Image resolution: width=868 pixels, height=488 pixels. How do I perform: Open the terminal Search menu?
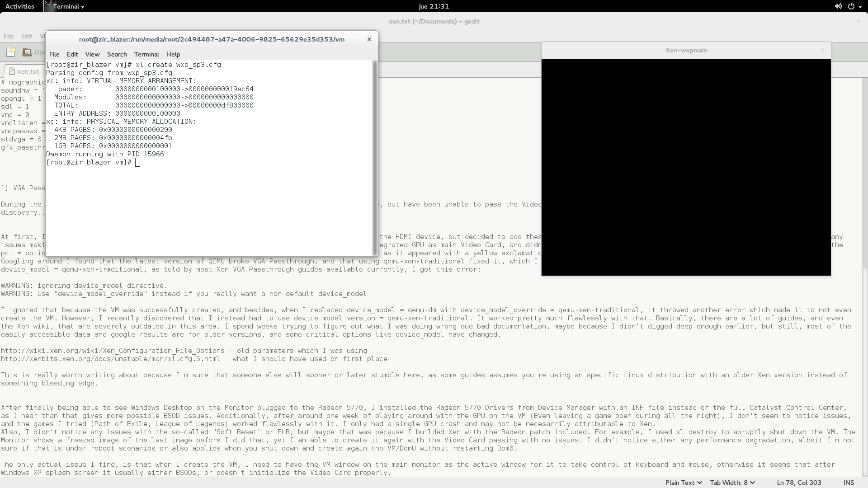tap(117, 54)
